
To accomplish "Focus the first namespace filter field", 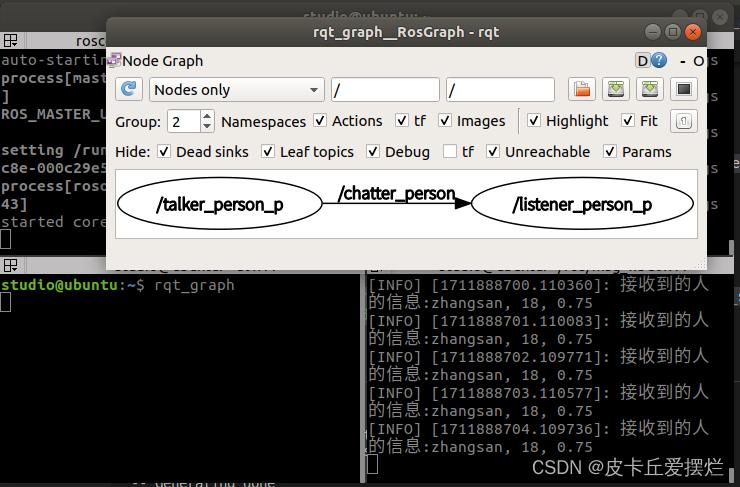I will click(x=385, y=89).
